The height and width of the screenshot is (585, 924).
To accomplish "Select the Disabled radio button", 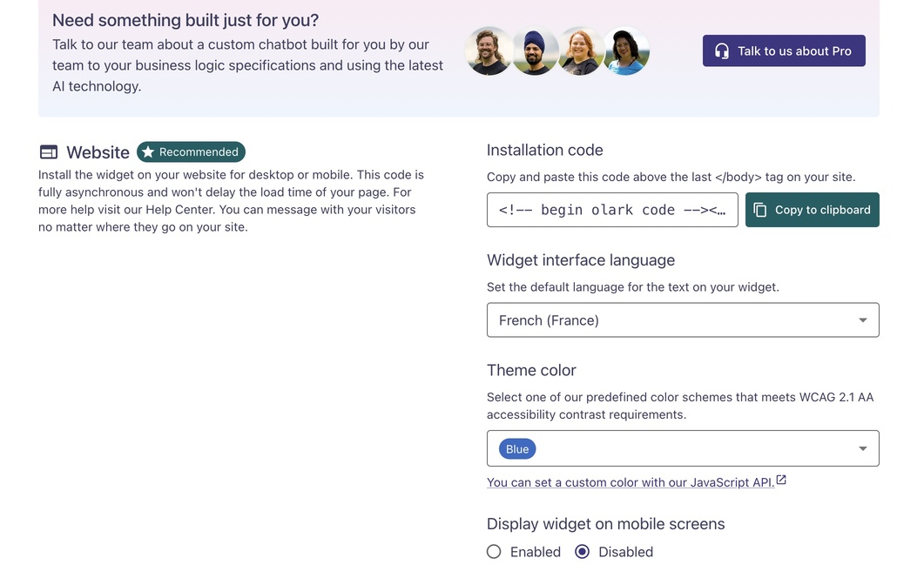I will (x=583, y=551).
